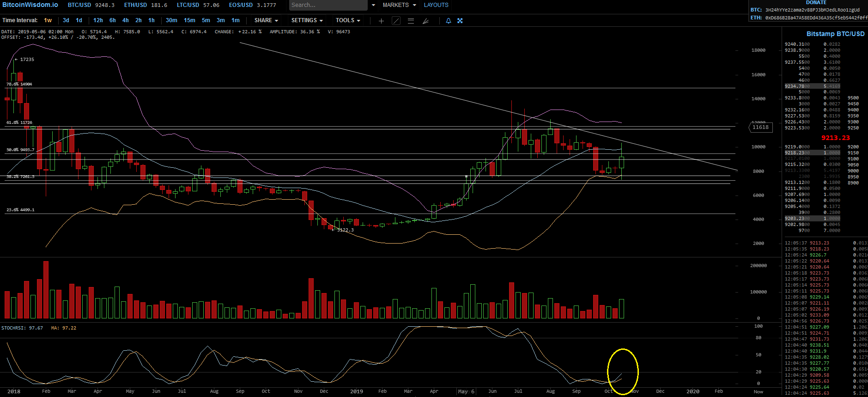Select the 6h time interval

click(113, 20)
